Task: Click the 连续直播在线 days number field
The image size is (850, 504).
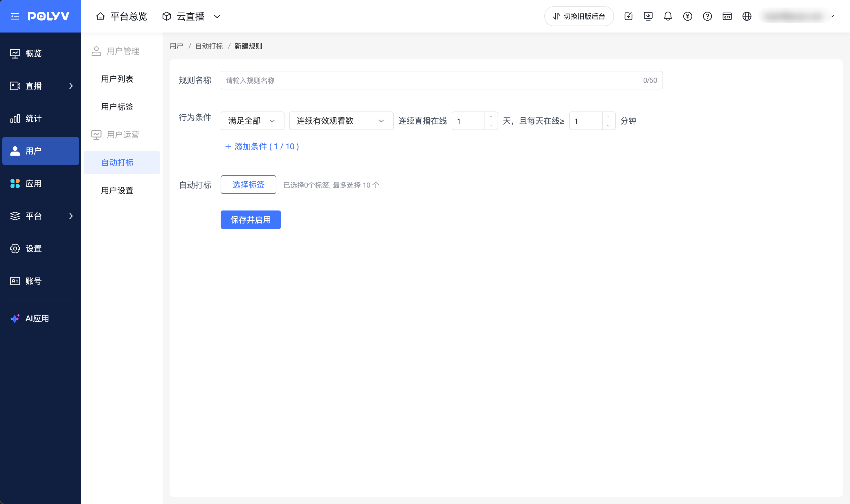Action: pos(468,121)
